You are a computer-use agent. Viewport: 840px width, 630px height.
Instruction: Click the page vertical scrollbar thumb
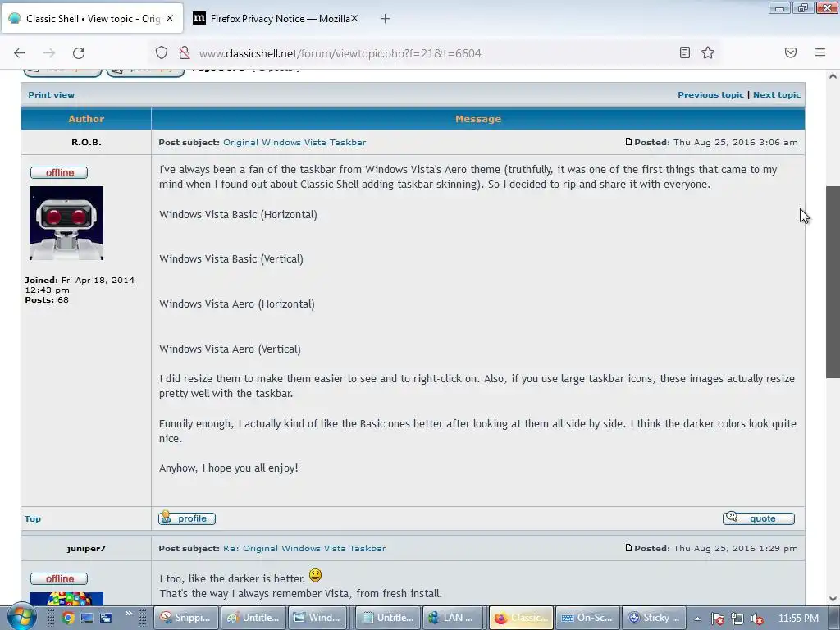[x=833, y=282]
